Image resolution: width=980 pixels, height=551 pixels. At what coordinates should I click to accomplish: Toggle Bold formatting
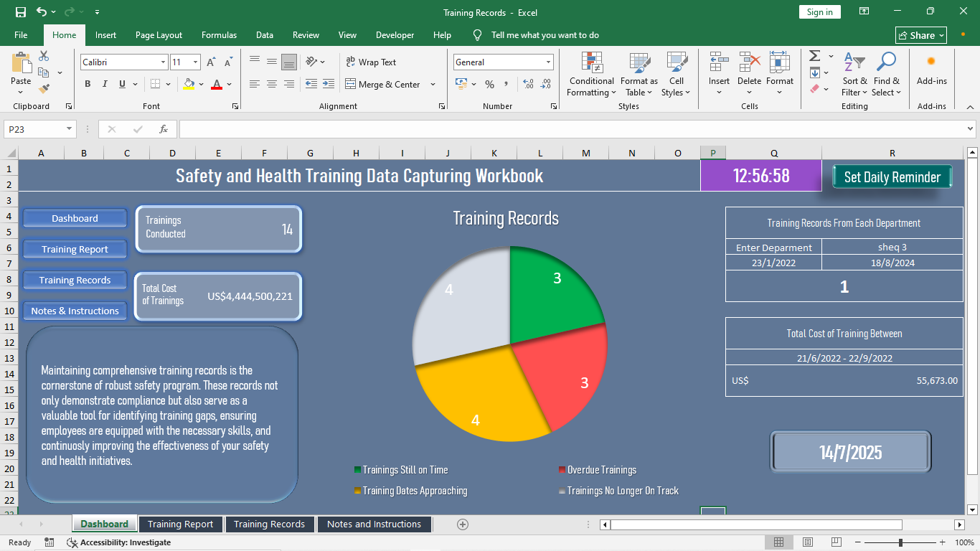point(88,84)
